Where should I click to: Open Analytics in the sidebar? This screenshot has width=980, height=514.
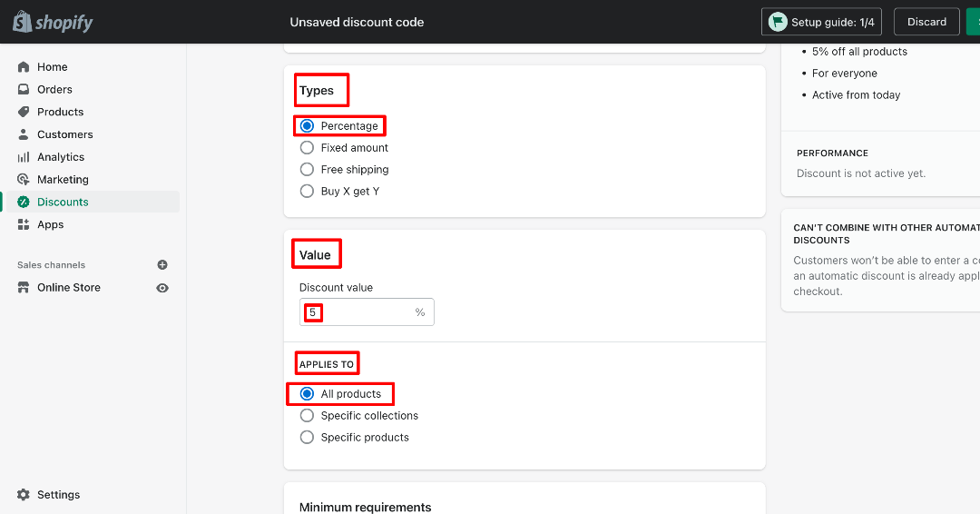(61, 157)
